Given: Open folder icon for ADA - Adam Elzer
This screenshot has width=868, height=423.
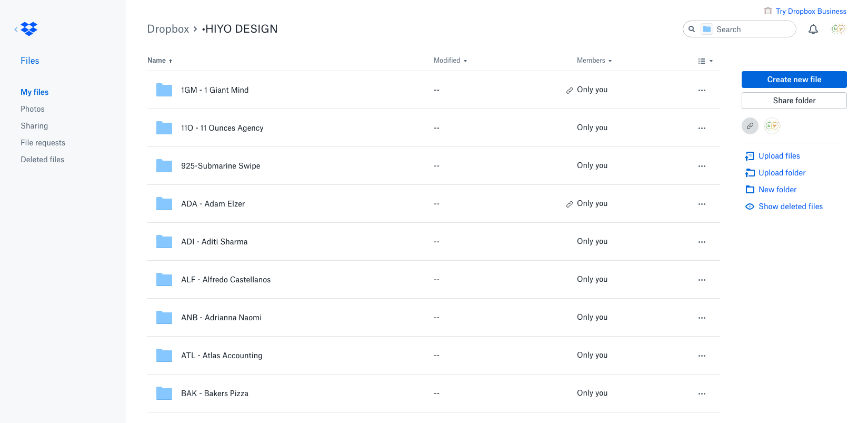Looking at the screenshot, I should pos(164,204).
